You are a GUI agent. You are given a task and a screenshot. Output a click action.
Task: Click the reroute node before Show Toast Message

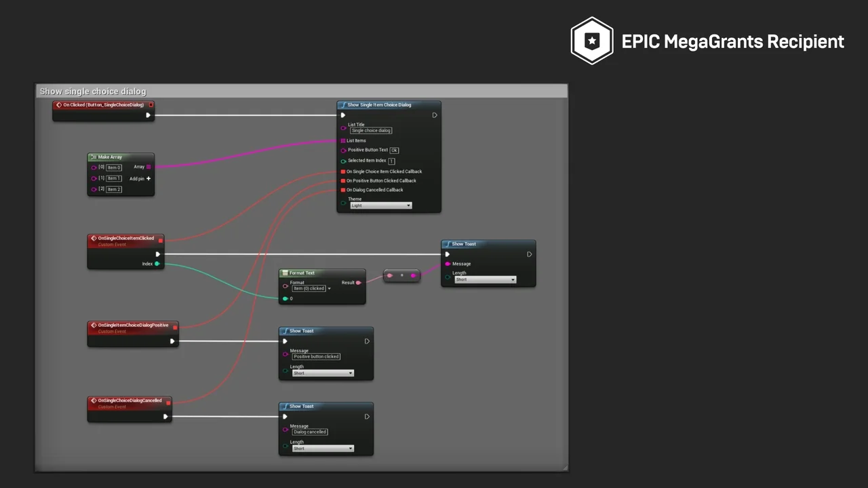401,275
